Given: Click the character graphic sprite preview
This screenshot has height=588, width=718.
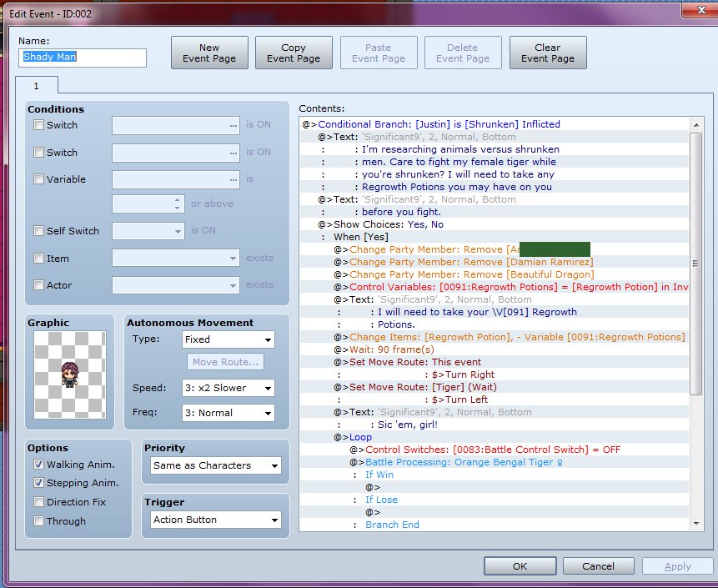Looking at the screenshot, I should (x=69, y=374).
